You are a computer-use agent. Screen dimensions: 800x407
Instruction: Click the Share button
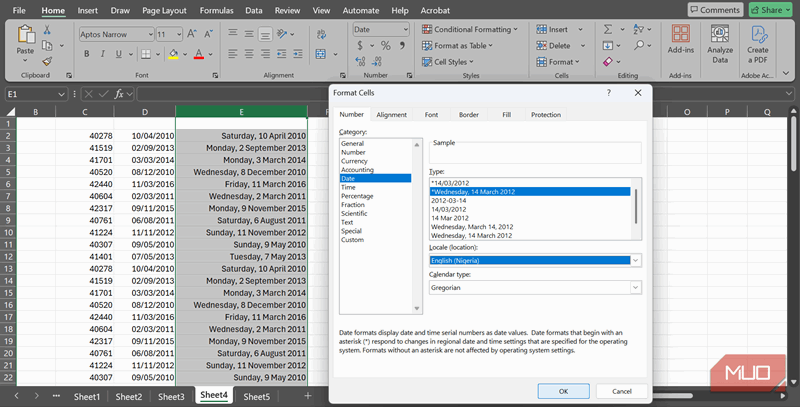point(770,10)
